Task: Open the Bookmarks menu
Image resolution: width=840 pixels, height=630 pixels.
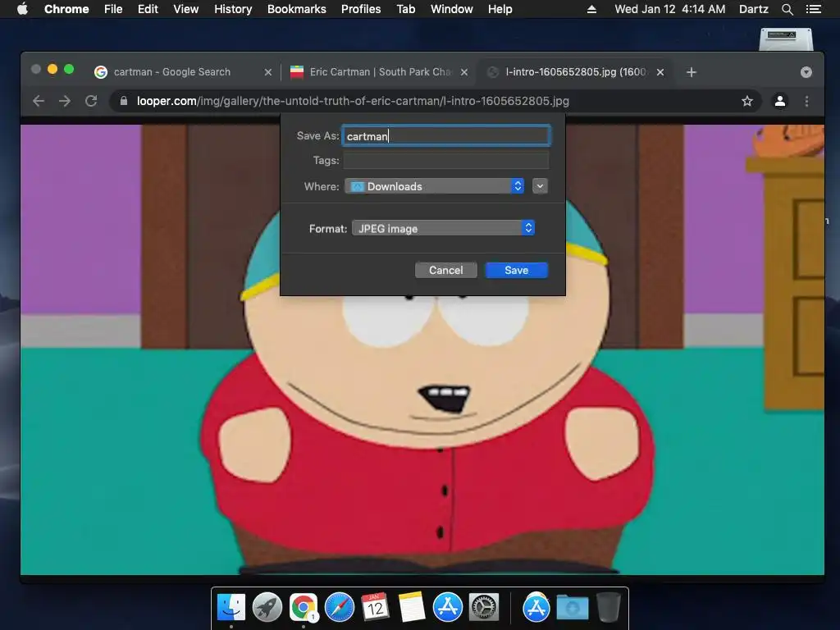Action: 297,9
